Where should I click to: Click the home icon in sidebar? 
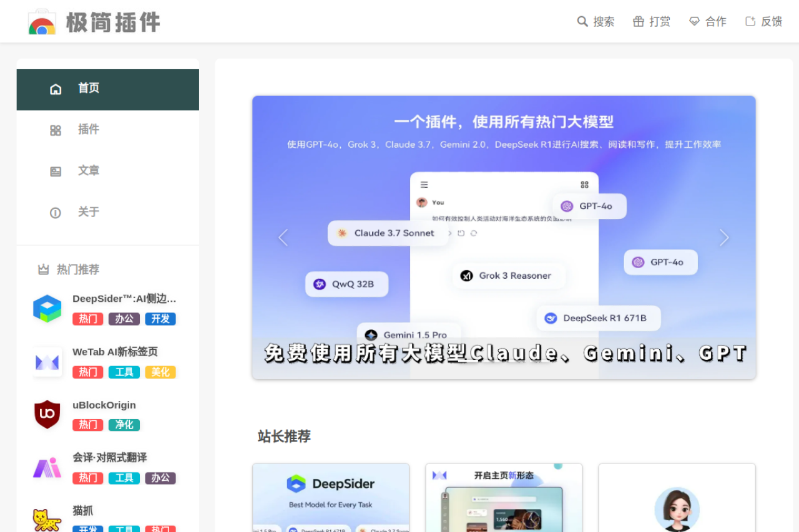tap(56, 89)
